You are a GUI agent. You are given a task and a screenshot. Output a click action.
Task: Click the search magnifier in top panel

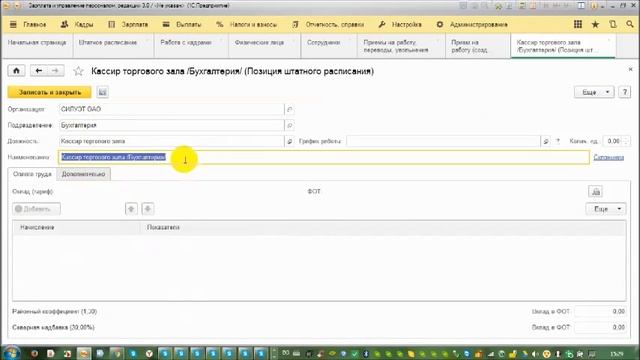pos(630,24)
